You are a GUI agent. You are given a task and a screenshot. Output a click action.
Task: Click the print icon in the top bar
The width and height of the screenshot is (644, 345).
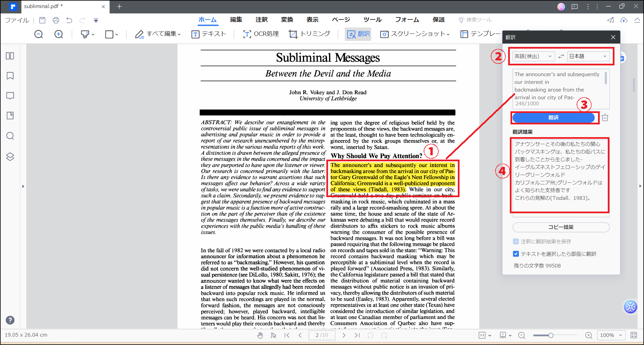point(56,20)
